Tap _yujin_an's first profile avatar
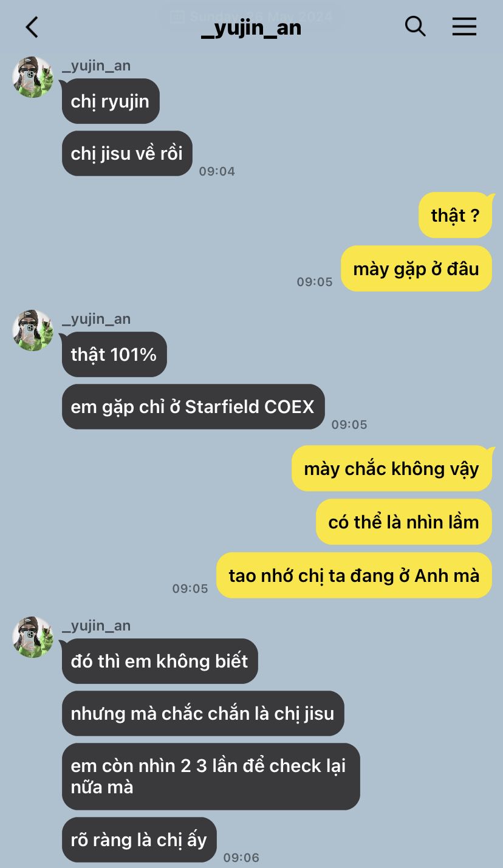Viewport: 503px width, 868px height. pyautogui.click(x=33, y=77)
